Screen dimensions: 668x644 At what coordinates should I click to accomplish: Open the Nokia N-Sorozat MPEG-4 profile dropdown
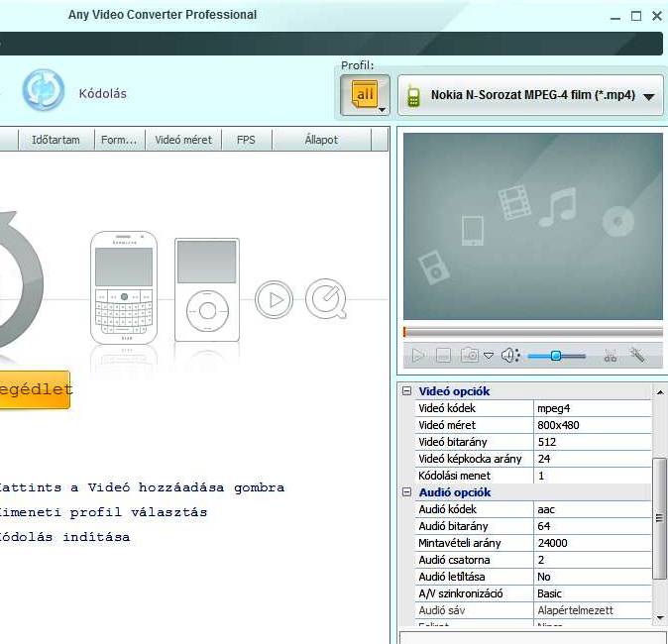[530, 95]
